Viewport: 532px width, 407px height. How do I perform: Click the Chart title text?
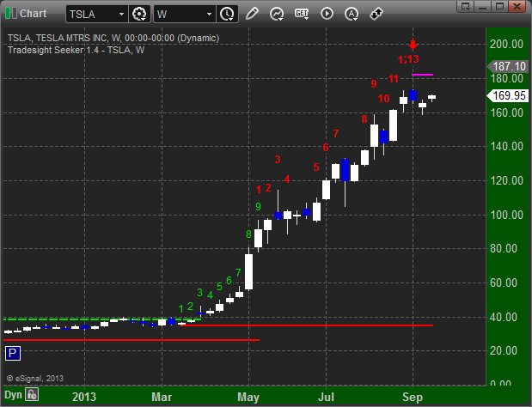pyautogui.click(x=33, y=13)
